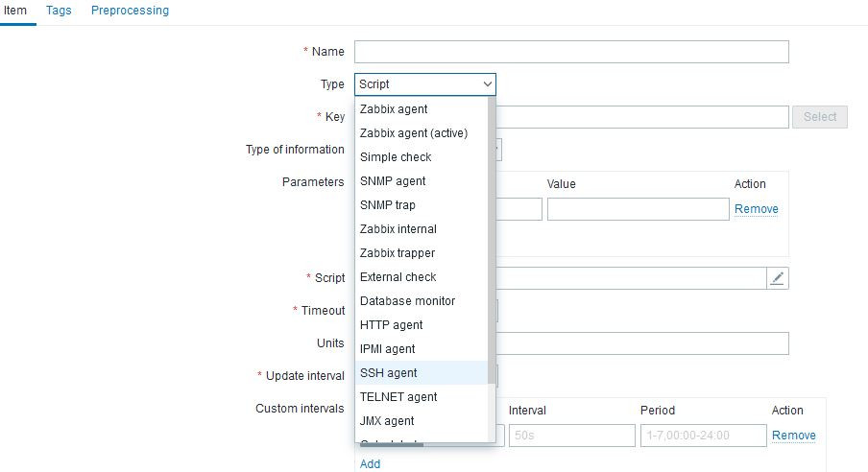This screenshot has width=868, height=472.
Task: Pick SSH agent in the dropdown list
Action: [389, 373]
